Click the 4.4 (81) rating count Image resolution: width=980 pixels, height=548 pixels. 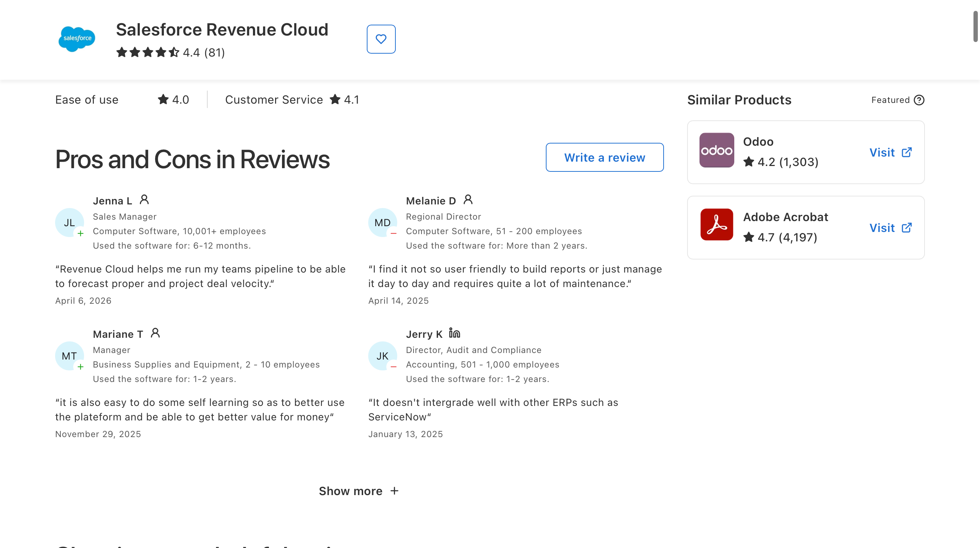point(204,53)
